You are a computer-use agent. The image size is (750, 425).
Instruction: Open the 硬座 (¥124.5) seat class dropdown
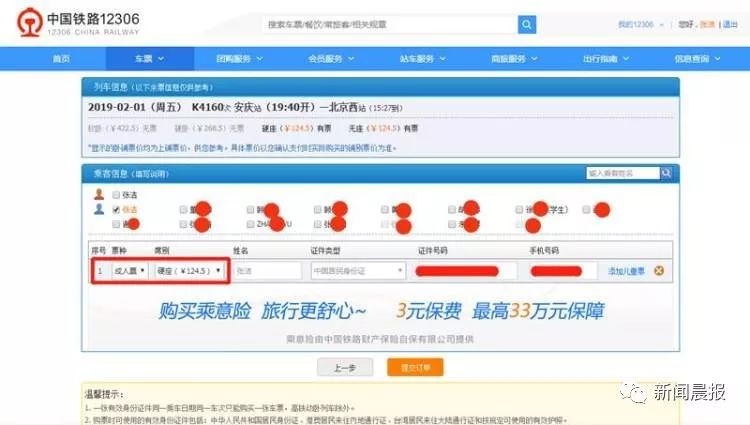click(189, 271)
